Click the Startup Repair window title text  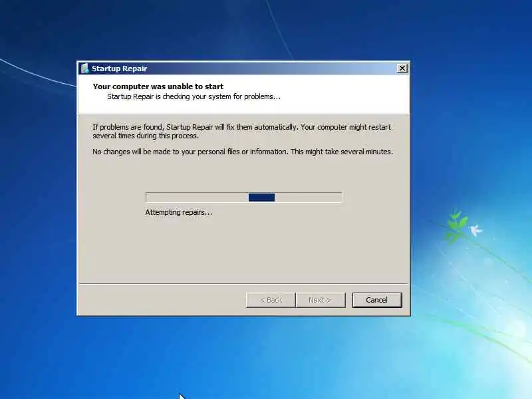coord(119,68)
